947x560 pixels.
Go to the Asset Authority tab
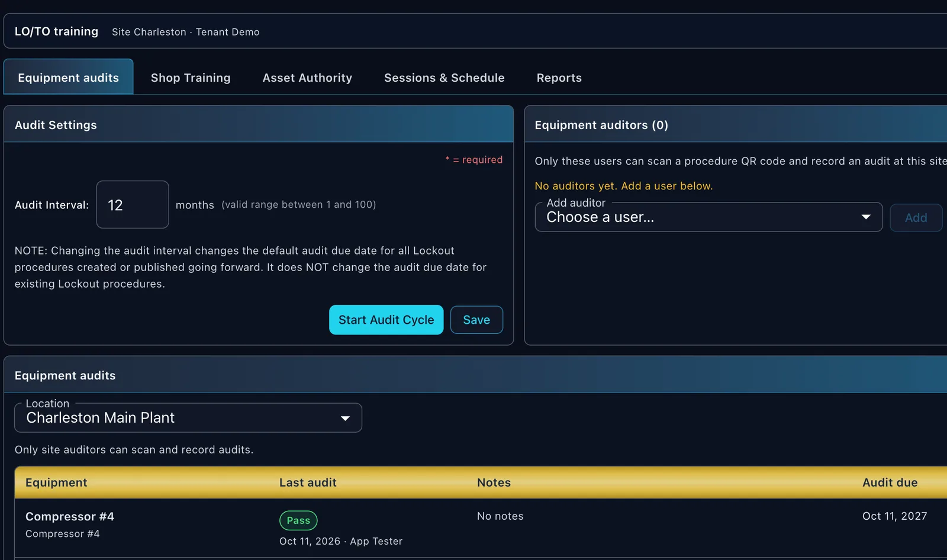pyautogui.click(x=307, y=78)
